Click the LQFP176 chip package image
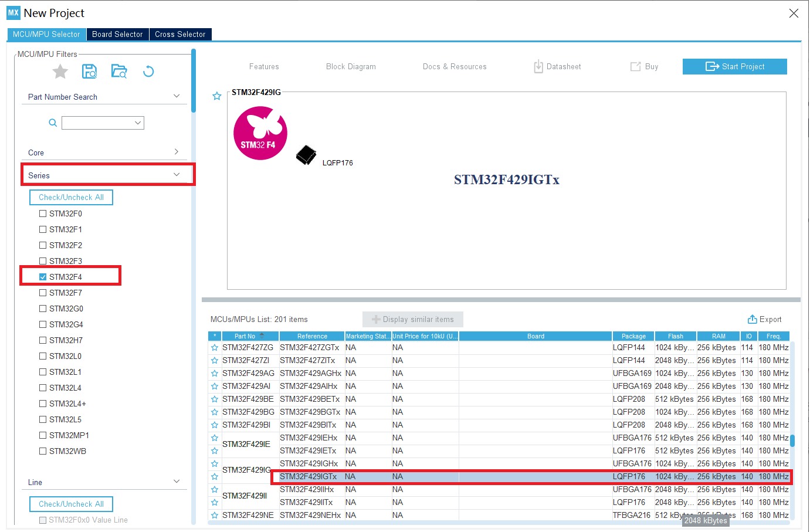The width and height of the screenshot is (810, 532). [306, 155]
